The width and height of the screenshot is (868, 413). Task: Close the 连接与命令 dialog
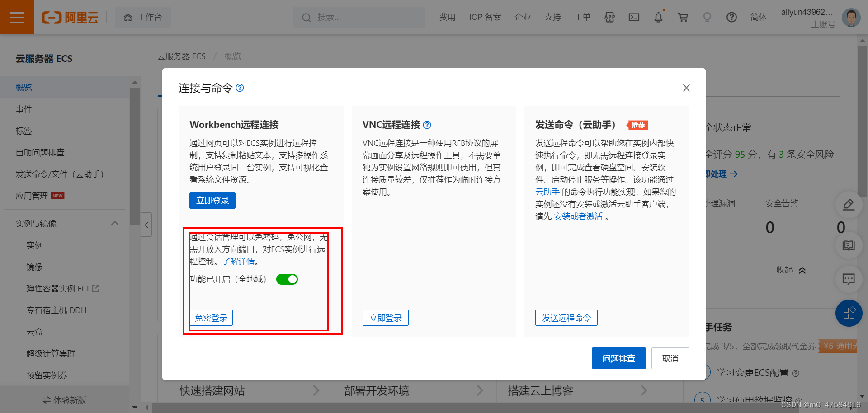686,88
